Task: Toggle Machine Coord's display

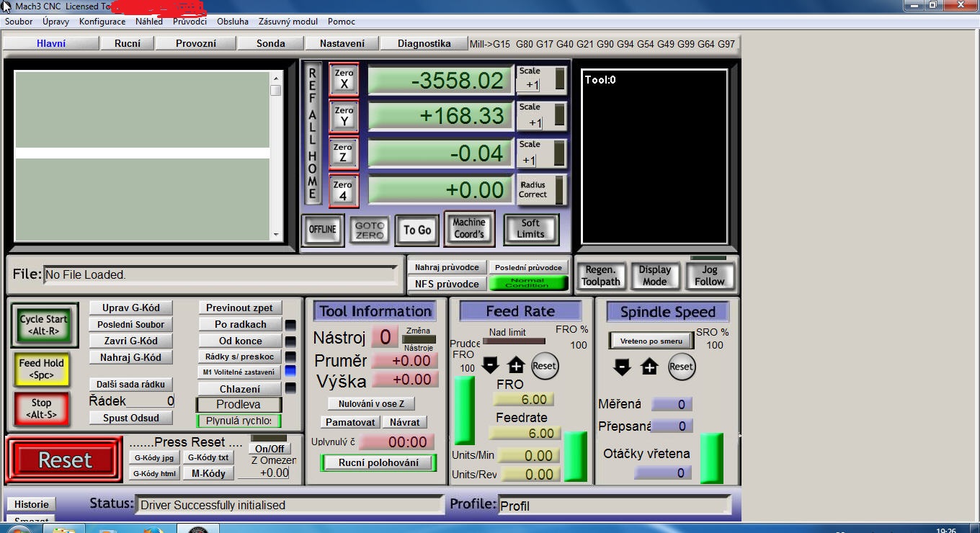Action: click(469, 228)
